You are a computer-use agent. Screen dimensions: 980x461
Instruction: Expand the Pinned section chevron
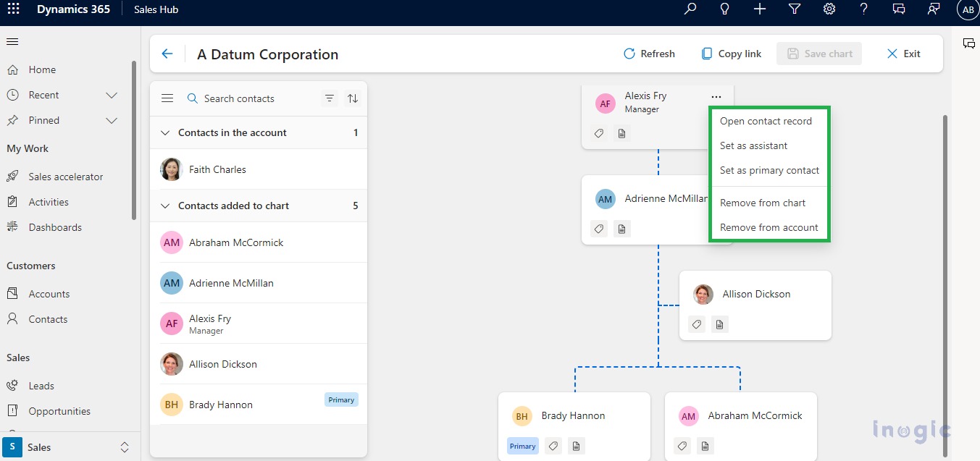click(112, 120)
